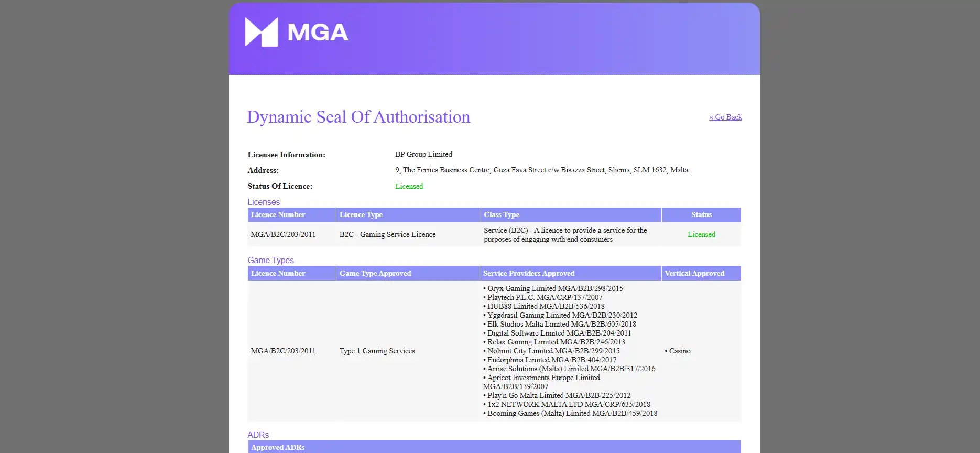980x453 pixels.
Task: Click the Sliema address text
Action: (542, 170)
